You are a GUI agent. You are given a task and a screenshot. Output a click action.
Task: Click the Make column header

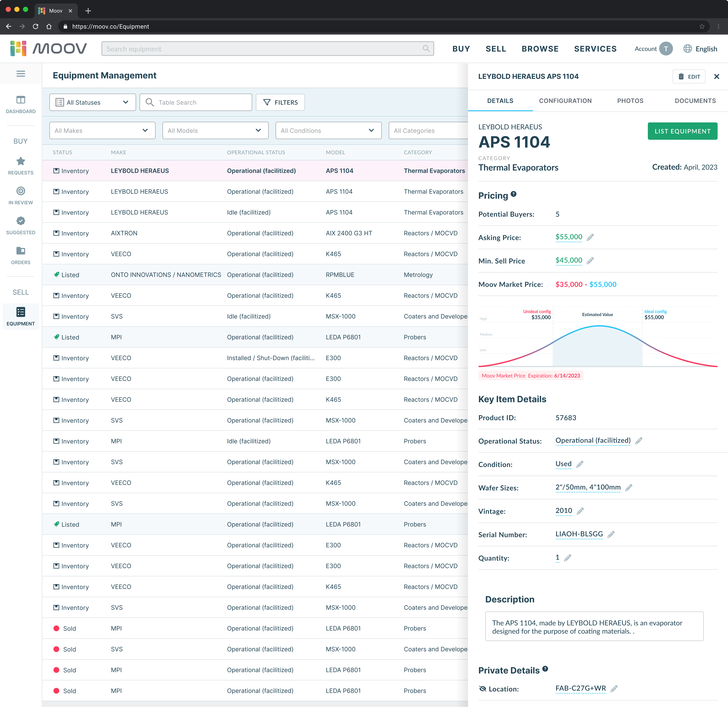[x=119, y=152]
